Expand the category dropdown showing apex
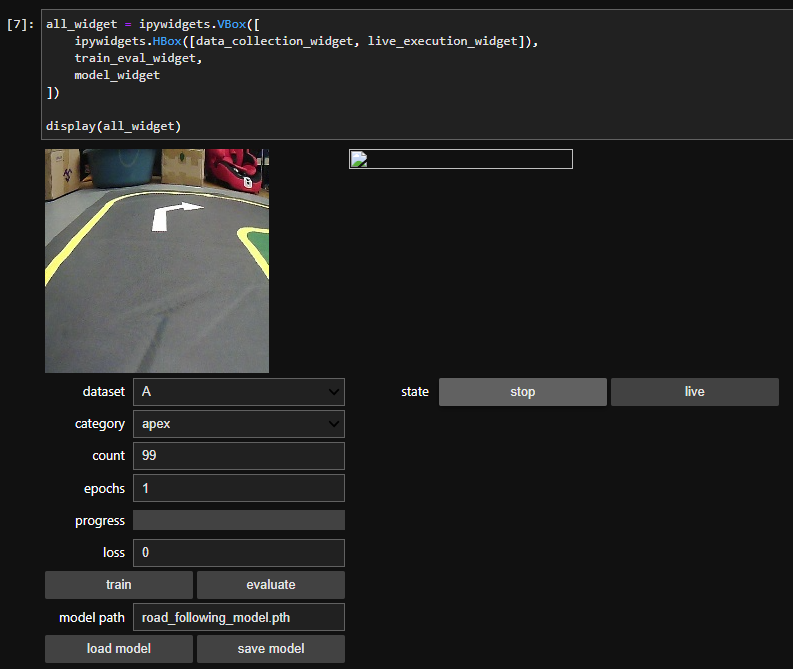Viewport: 793px width, 669px height. pyautogui.click(x=238, y=424)
